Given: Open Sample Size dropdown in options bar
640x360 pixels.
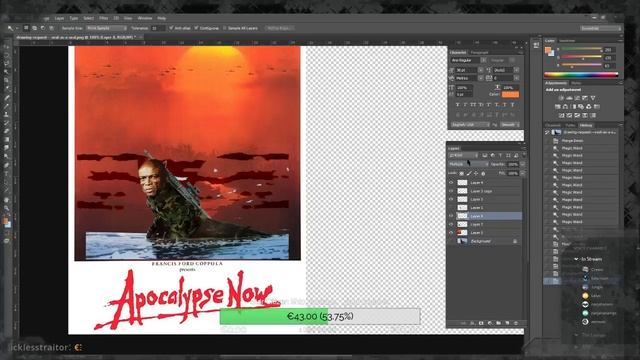Looking at the screenshot, I should point(106,28).
